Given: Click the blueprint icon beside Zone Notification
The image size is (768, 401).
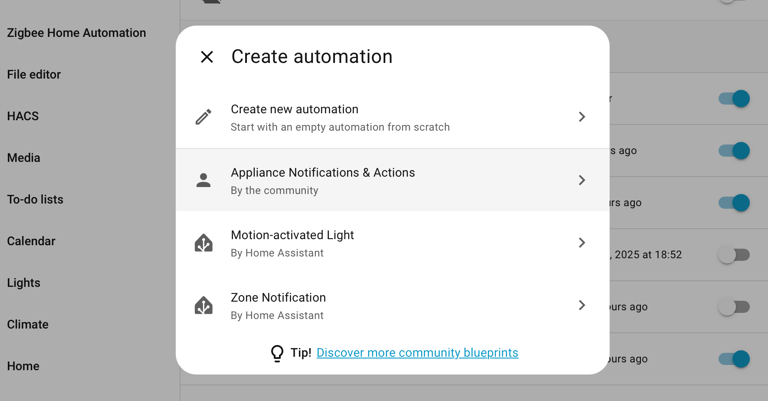Looking at the screenshot, I should (203, 306).
